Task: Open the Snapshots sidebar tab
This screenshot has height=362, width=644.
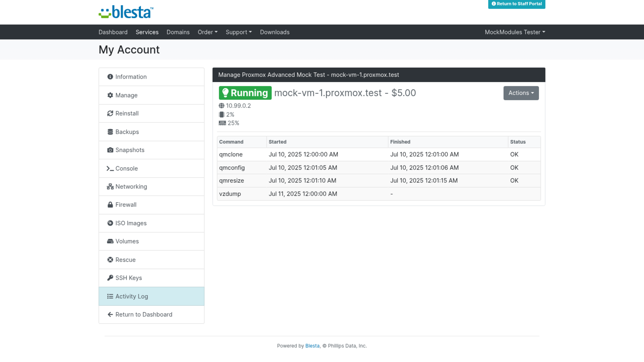Action: (x=152, y=150)
